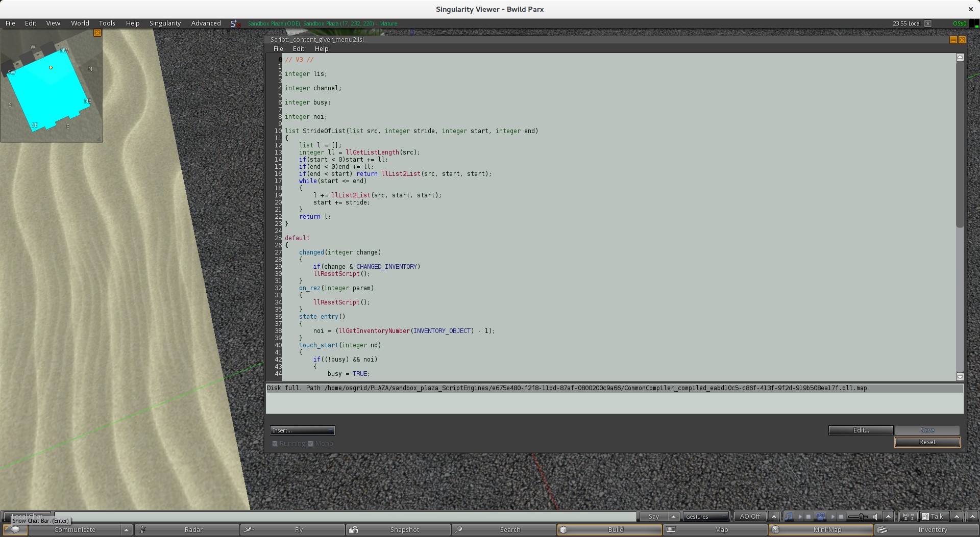Expand the Communicate dropdown arrow
This screenshot has height=537, width=980.
[126, 530]
